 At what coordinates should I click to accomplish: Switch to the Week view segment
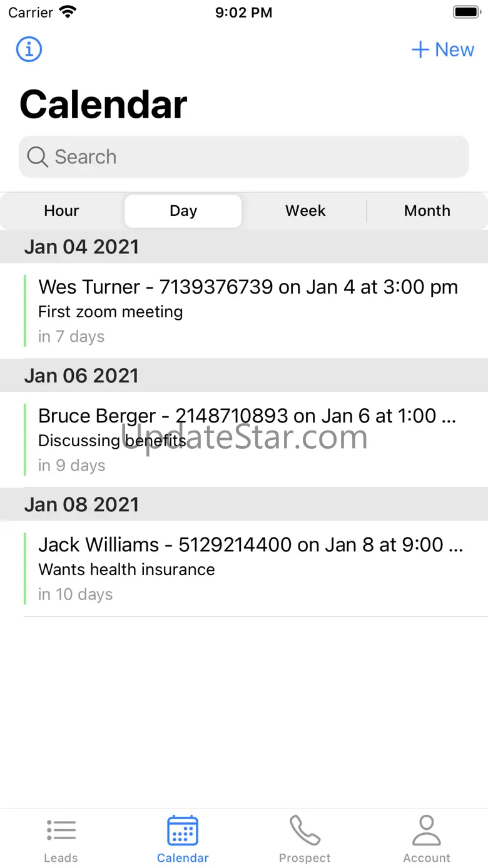coord(305,211)
